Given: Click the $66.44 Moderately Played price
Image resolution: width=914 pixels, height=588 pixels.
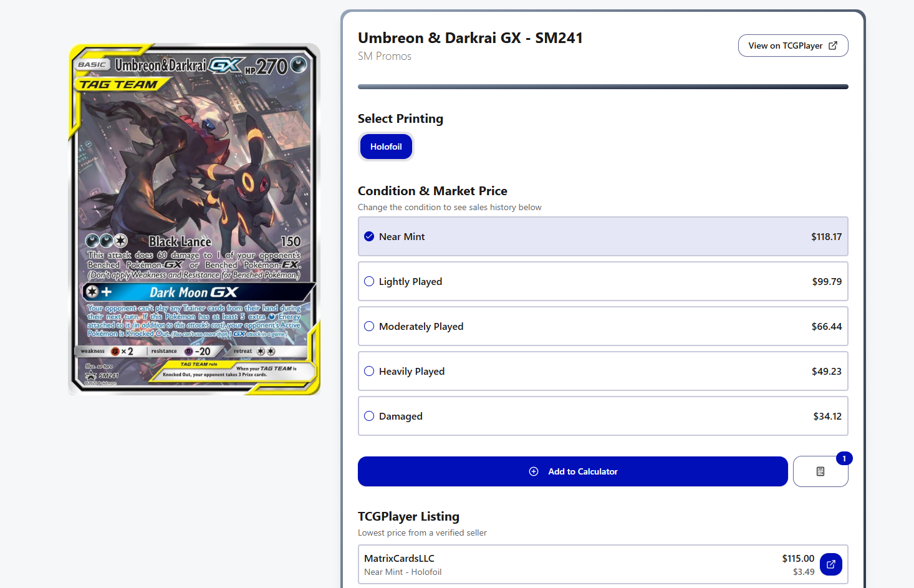Looking at the screenshot, I should pos(827,326).
